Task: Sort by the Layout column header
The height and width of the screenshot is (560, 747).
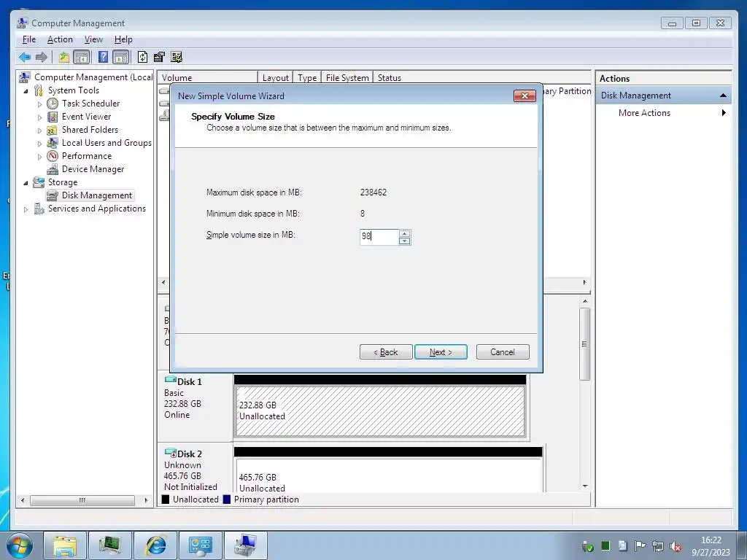Action: click(x=275, y=77)
